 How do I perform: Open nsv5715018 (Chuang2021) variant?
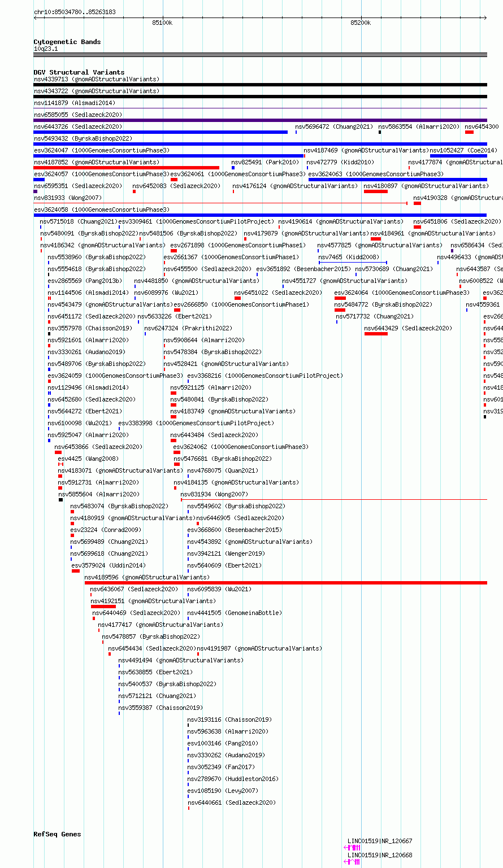(79, 222)
